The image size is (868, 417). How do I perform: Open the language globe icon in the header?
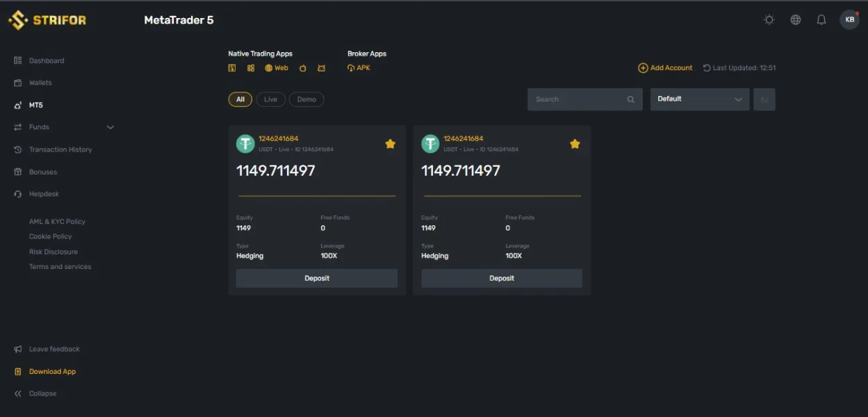click(x=796, y=20)
